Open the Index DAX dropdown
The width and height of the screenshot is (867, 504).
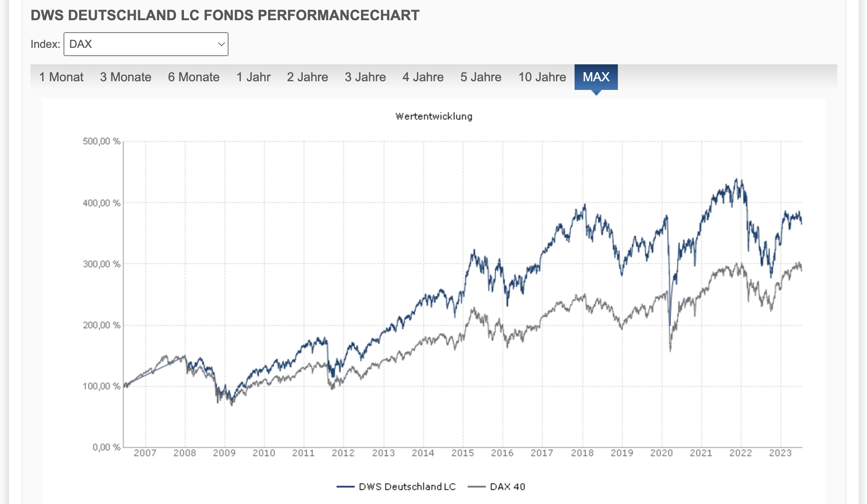pyautogui.click(x=146, y=44)
